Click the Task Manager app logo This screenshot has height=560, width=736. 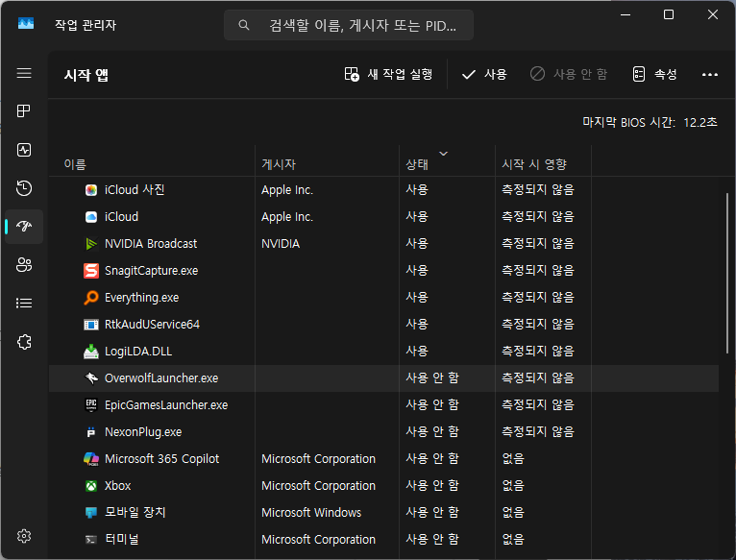tap(26, 23)
